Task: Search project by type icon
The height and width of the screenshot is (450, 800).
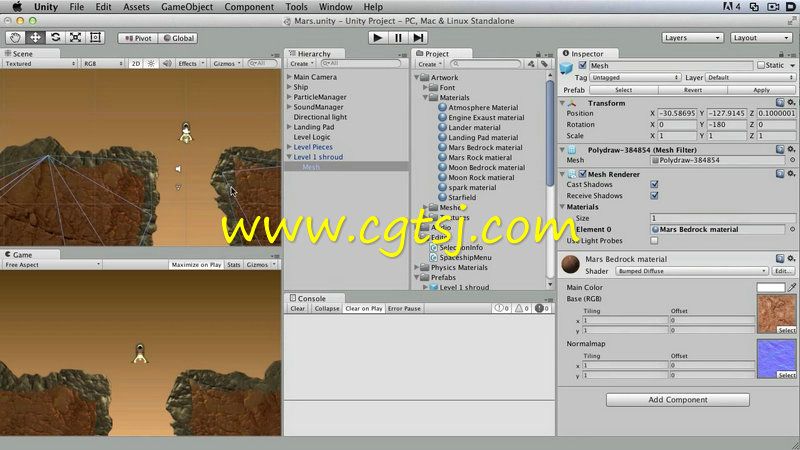Action: tap(531, 64)
